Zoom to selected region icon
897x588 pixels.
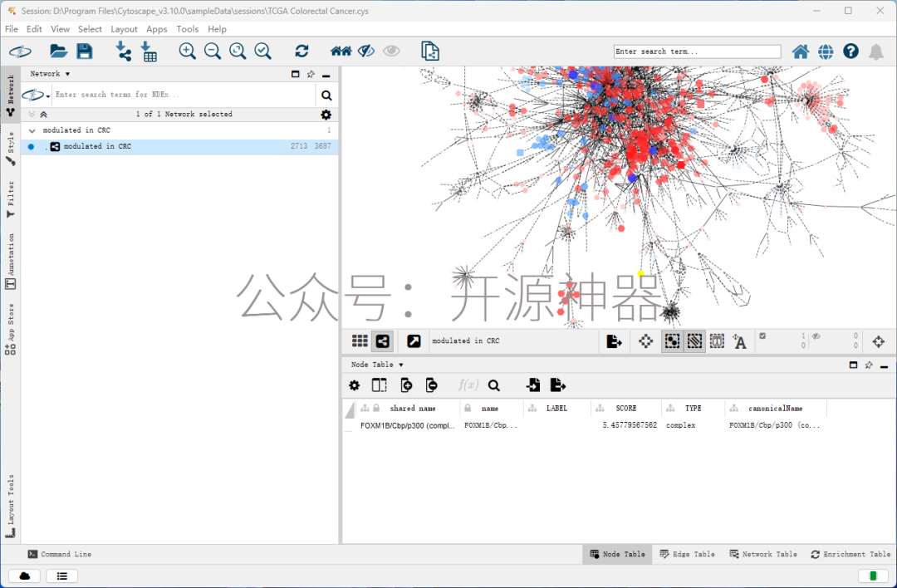pyautogui.click(x=262, y=51)
